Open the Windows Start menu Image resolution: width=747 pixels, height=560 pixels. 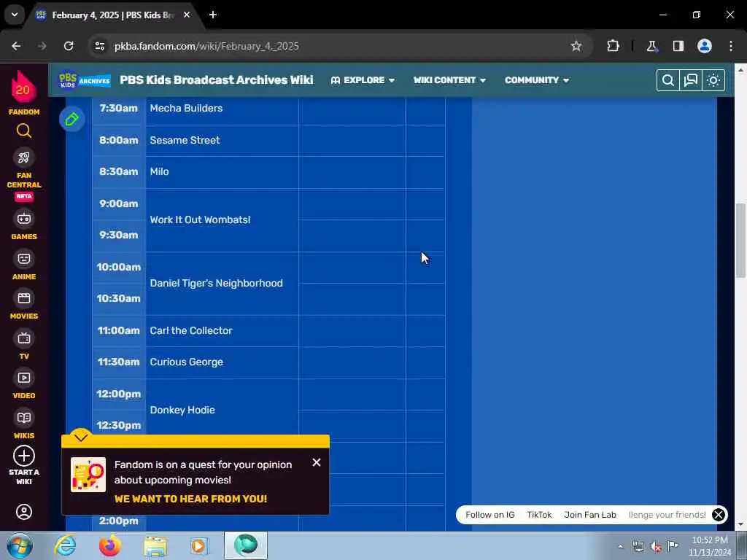click(19, 545)
